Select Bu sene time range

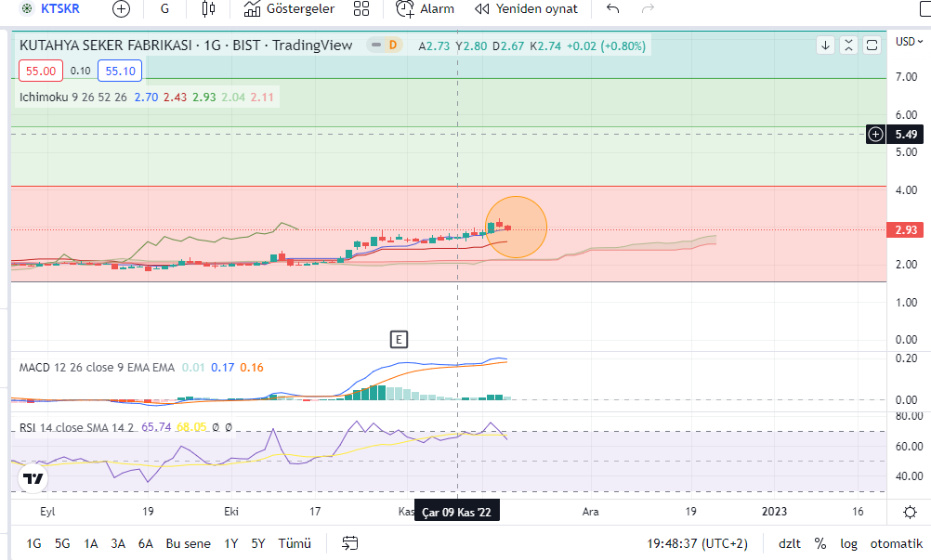pyautogui.click(x=189, y=543)
